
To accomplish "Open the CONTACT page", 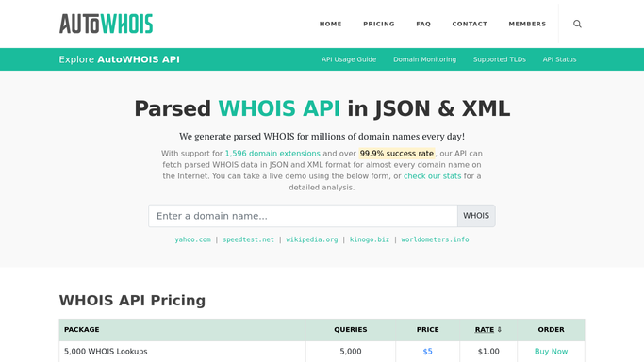I will click(x=470, y=24).
